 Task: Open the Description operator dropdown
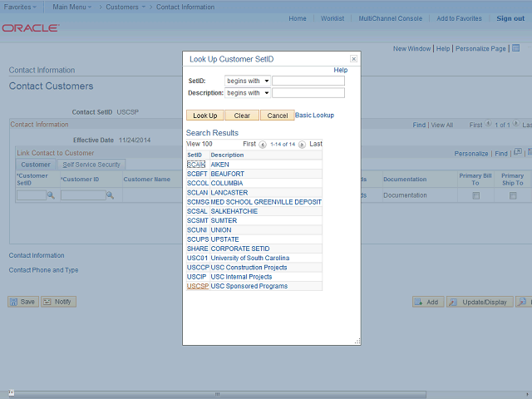(248, 92)
